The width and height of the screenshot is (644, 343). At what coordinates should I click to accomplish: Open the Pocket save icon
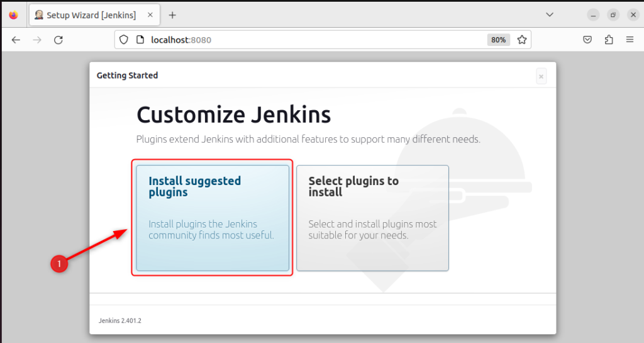pos(587,40)
